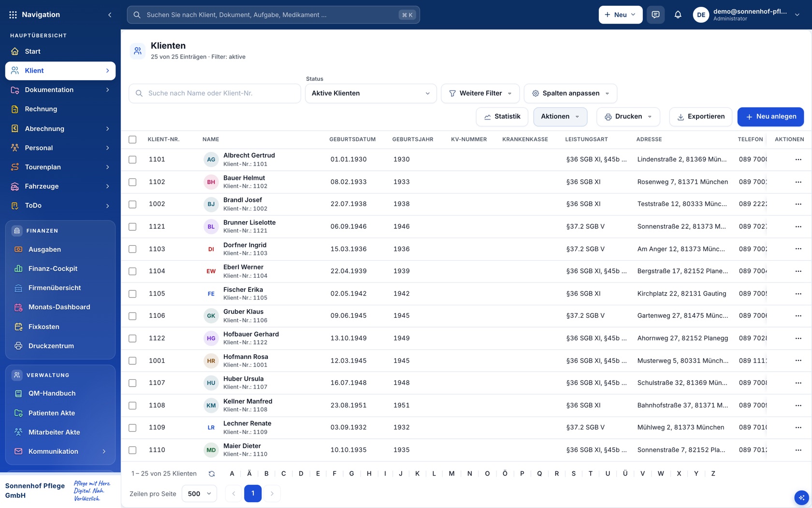The image size is (812, 508).
Task: Open Finanz-Cockpit in the sidebar
Action: (x=60, y=269)
